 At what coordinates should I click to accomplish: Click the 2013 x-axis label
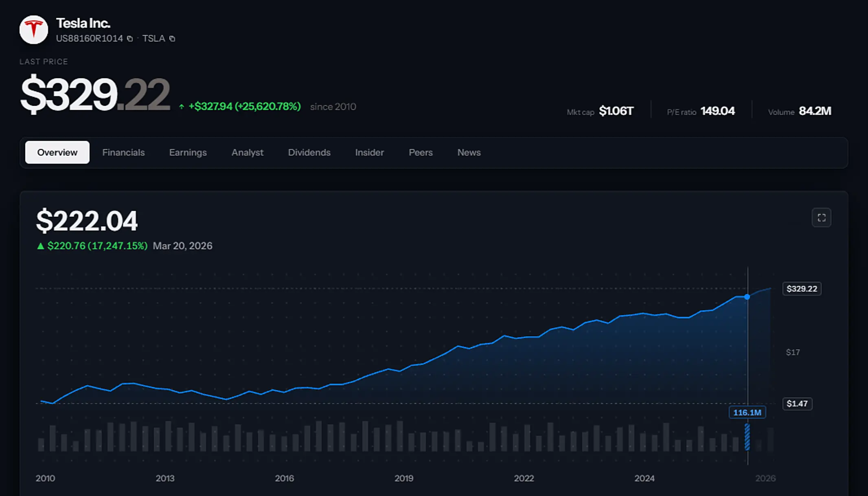pyautogui.click(x=165, y=478)
